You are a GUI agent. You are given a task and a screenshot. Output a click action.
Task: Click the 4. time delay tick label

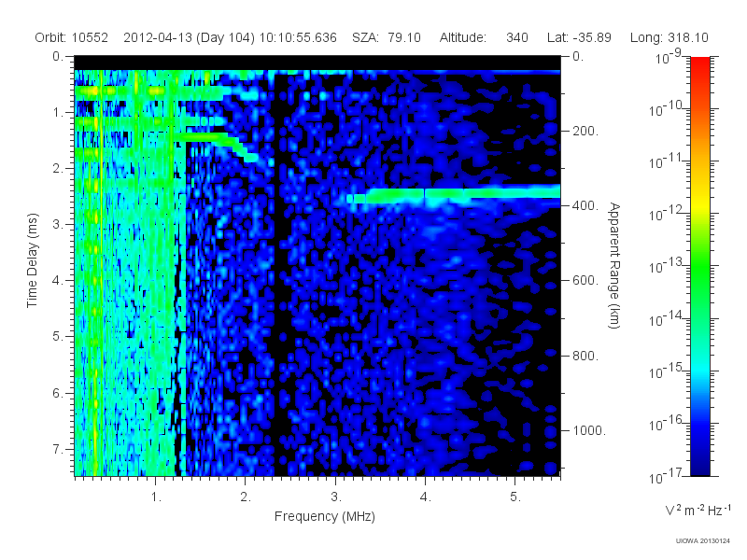[x=58, y=281]
